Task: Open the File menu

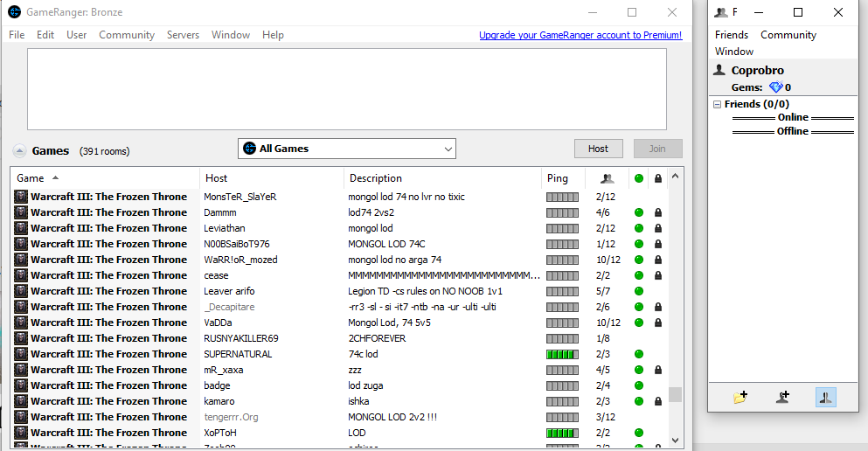Action: (17, 35)
